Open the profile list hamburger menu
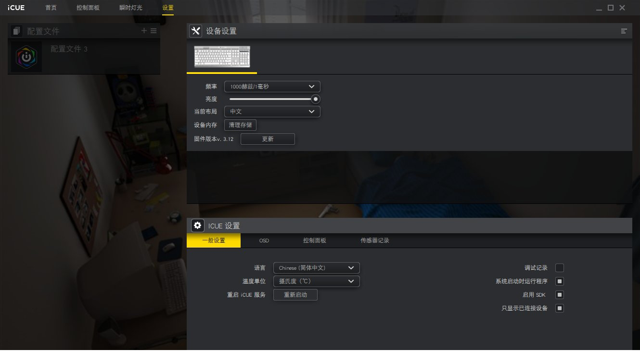 pos(153,30)
